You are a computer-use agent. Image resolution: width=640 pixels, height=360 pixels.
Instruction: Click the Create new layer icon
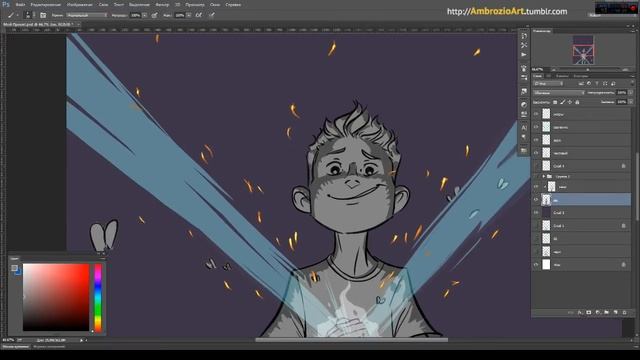click(616, 313)
